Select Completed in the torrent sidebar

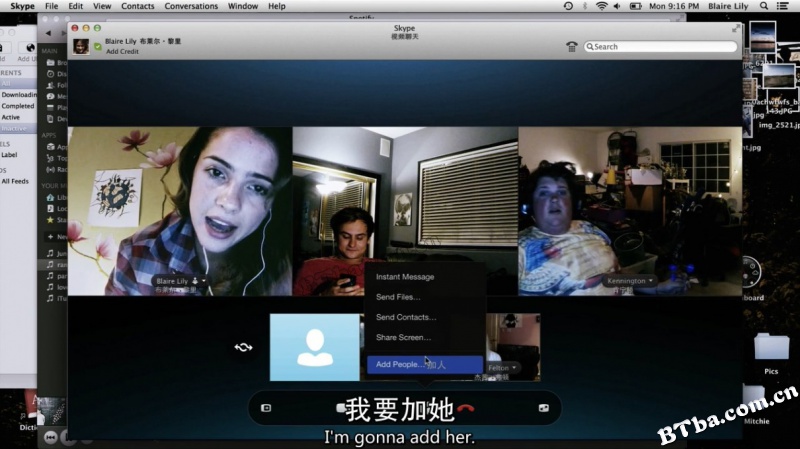(18, 106)
